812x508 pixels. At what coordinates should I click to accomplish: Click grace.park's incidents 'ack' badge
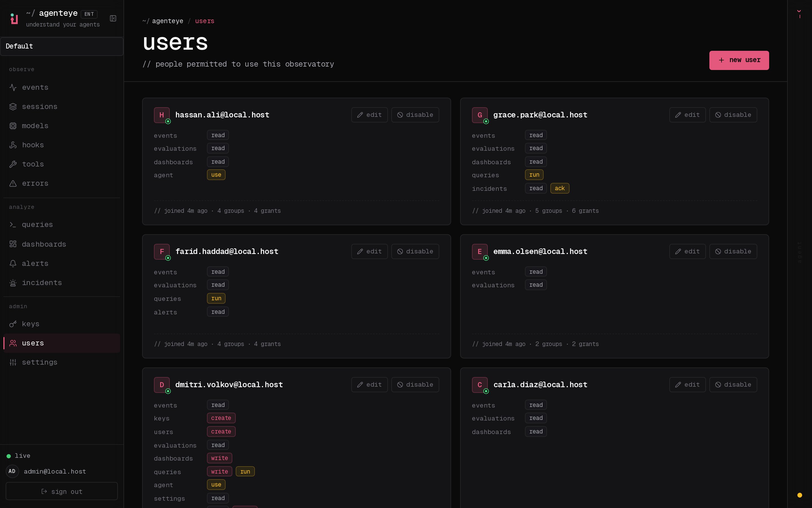560,188
